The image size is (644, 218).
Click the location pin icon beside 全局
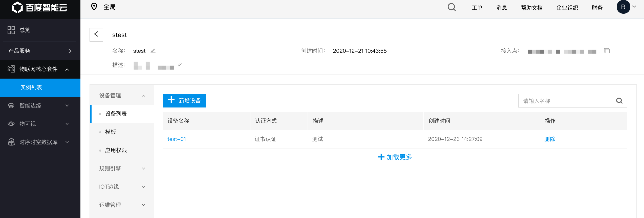click(94, 7)
